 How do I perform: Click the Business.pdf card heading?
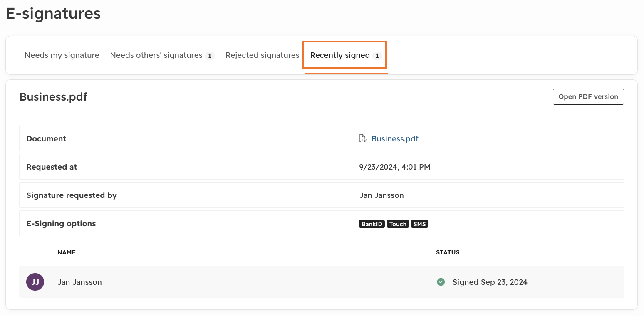pyautogui.click(x=53, y=96)
